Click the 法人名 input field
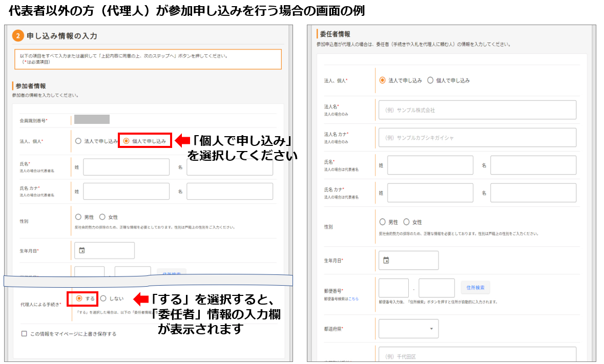Viewport: 604px width, 364px height. pos(477,110)
